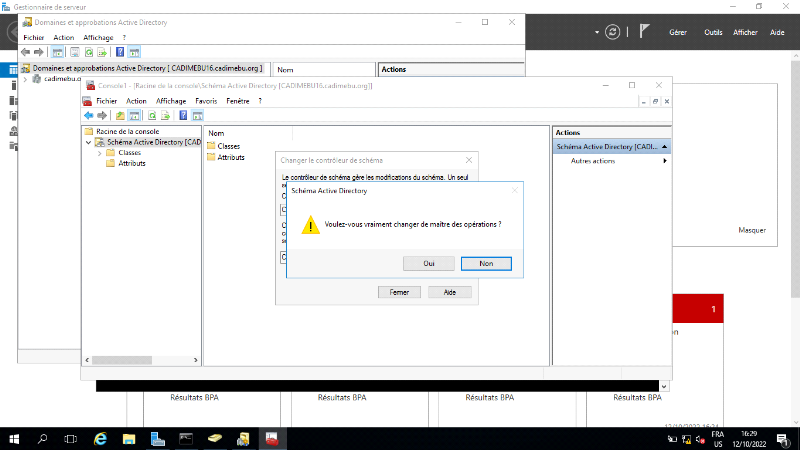Switch to red toolbox MMC taskbar icon
800x450 pixels.
coord(271,439)
